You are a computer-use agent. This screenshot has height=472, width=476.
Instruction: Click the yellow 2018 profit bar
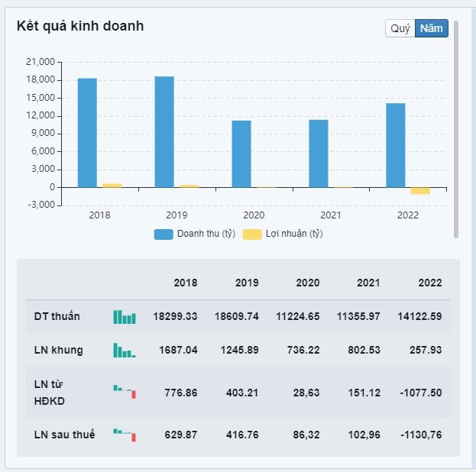click(x=112, y=185)
